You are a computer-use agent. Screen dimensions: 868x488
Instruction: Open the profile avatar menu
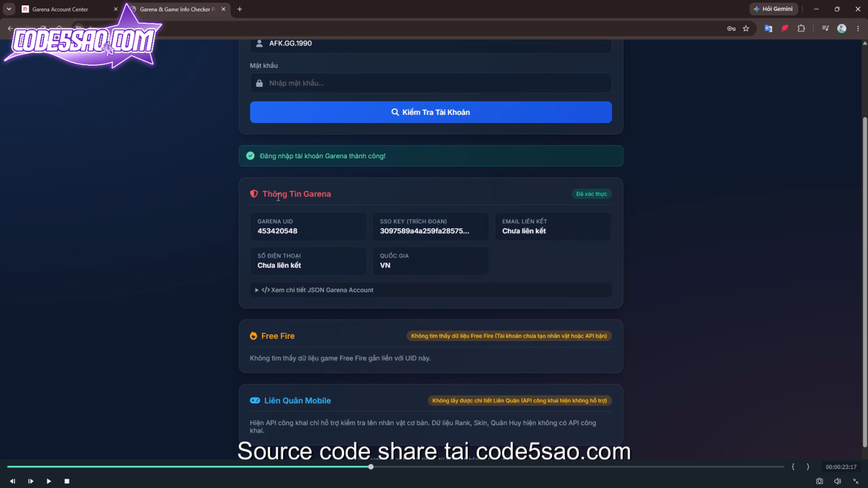coord(842,29)
